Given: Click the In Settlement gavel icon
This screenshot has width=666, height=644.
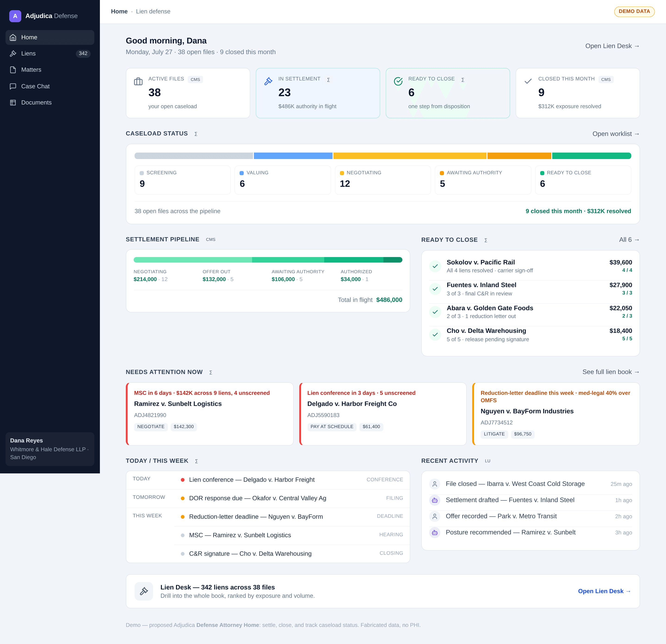Looking at the screenshot, I should [268, 81].
